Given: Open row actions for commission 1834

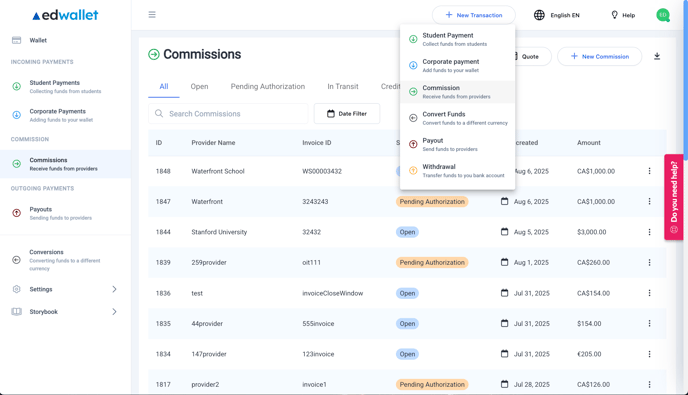Looking at the screenshot, I should coord(649,354).
